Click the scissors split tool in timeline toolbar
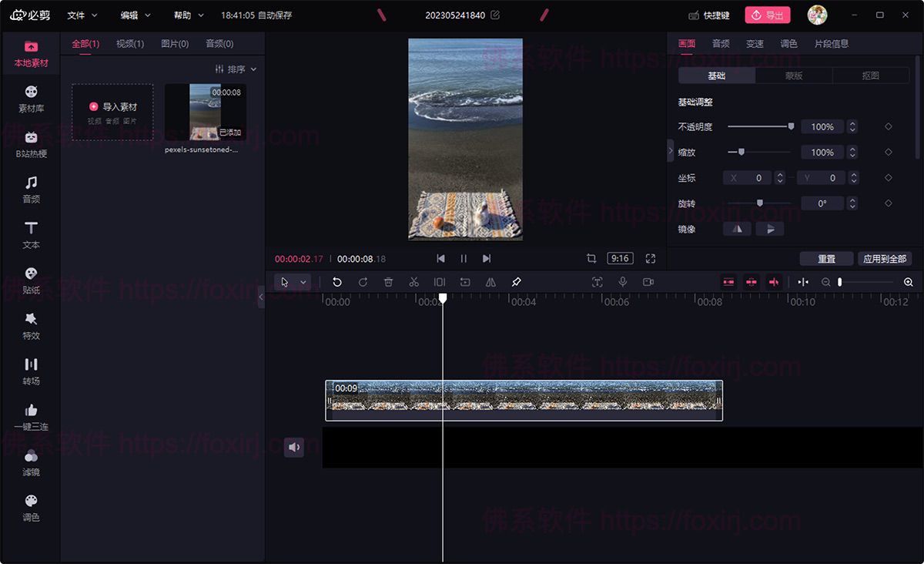 [413, 282]
